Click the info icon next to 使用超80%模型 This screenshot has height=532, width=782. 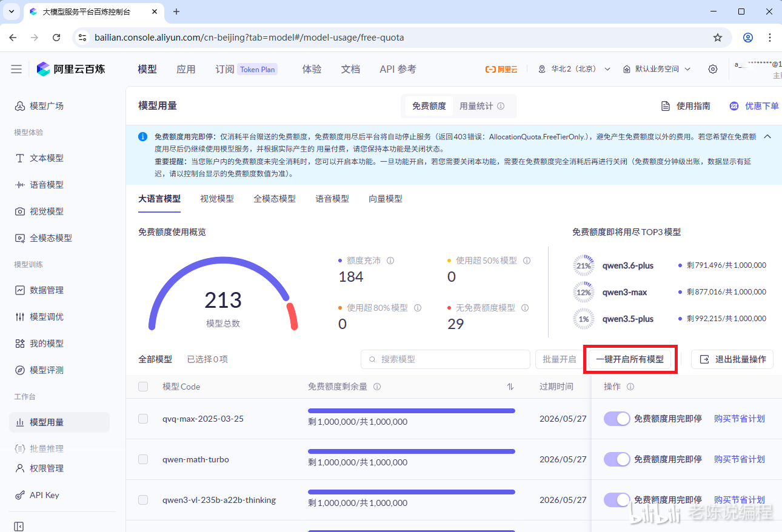(418, 308)
